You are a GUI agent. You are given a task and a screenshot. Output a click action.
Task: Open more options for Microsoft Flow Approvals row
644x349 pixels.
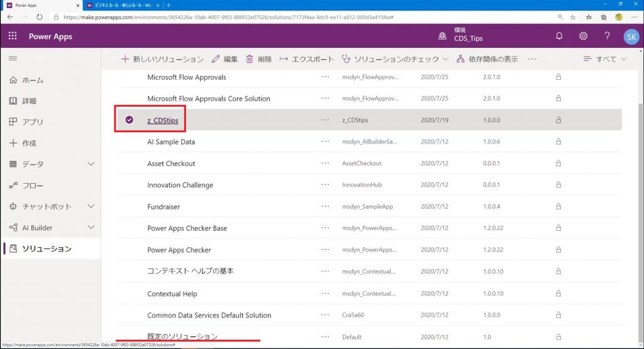[x=325, y=77]
